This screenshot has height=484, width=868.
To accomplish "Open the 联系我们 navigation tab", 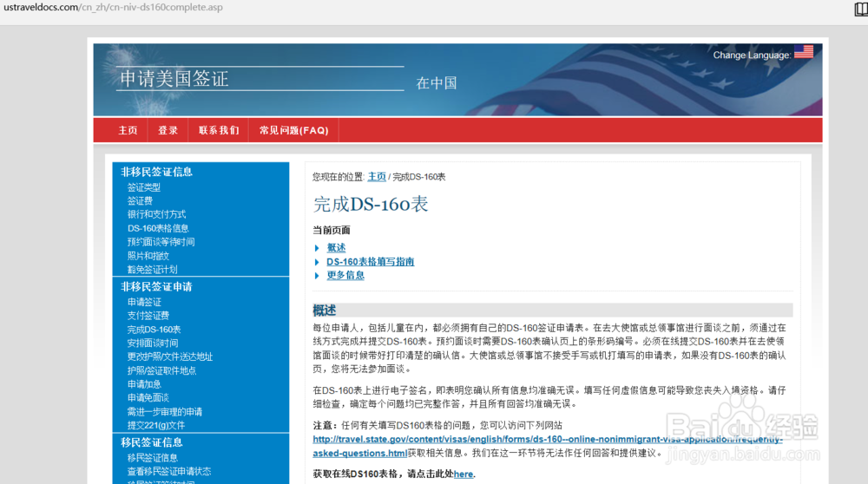I will [219, 131].
